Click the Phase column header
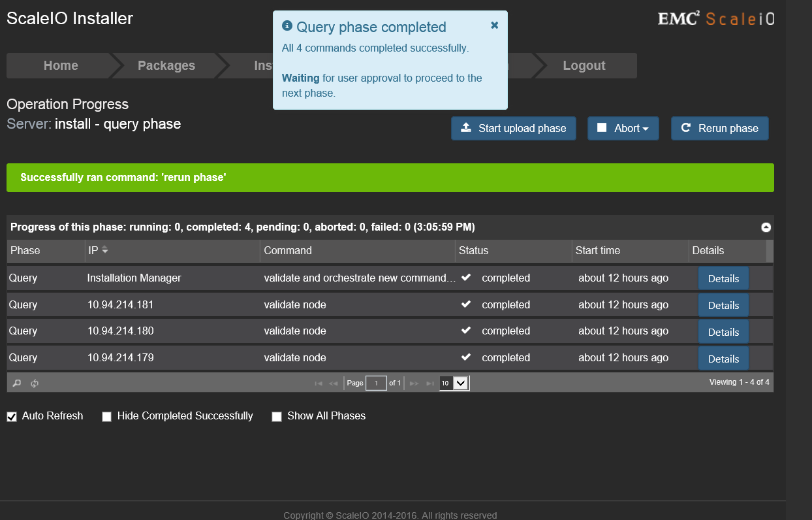Viewport: 812px width, 520px height. (46, 250)
